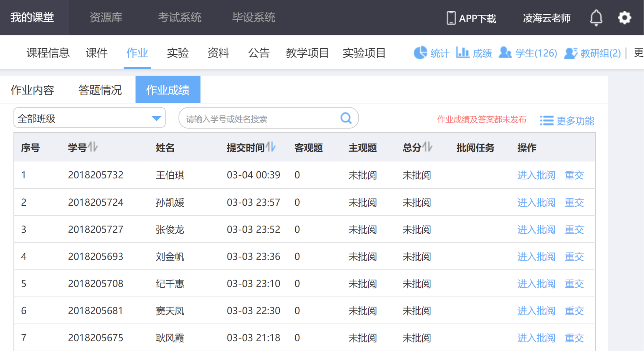Sort table by 学号 column arrows
The width and height of the screenshot is (644, 351).
click(93, 147)
